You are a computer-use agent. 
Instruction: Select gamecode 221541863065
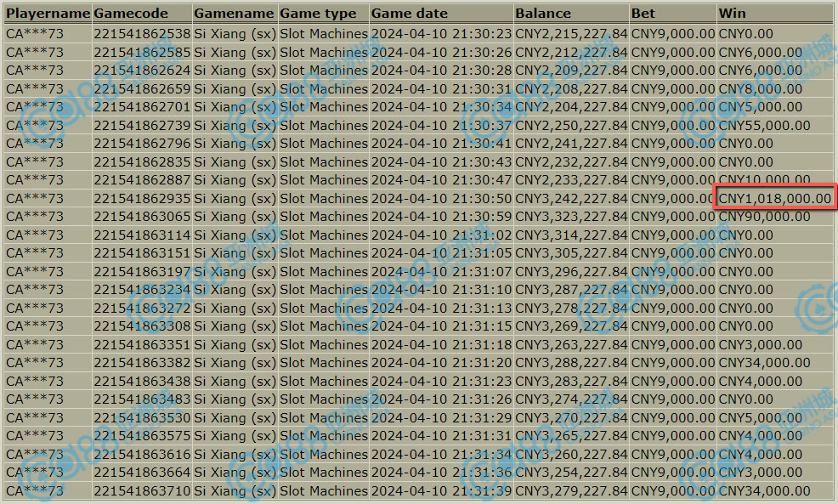click(x=142, y=217)
